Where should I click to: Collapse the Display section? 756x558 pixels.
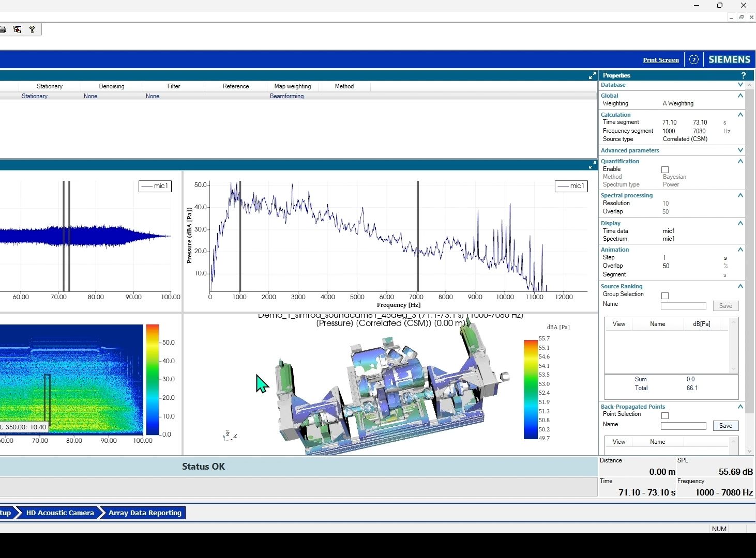pos(740,223)
